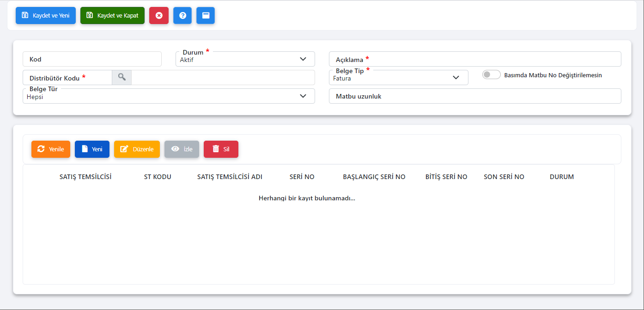644x310 pixels.
Task: Click the BİTİŞ SERİ NO column header
Action: coord(446,177)
